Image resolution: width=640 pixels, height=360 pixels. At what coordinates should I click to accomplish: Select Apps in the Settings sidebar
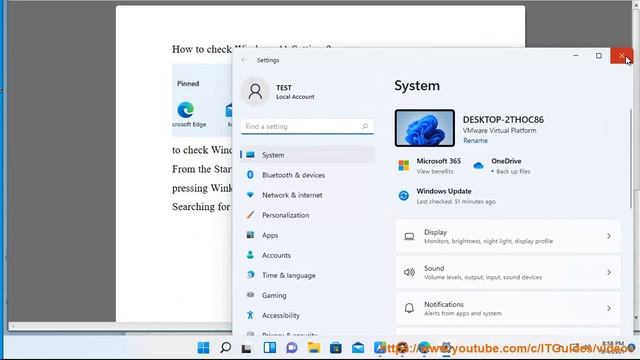tap(307, 235)
